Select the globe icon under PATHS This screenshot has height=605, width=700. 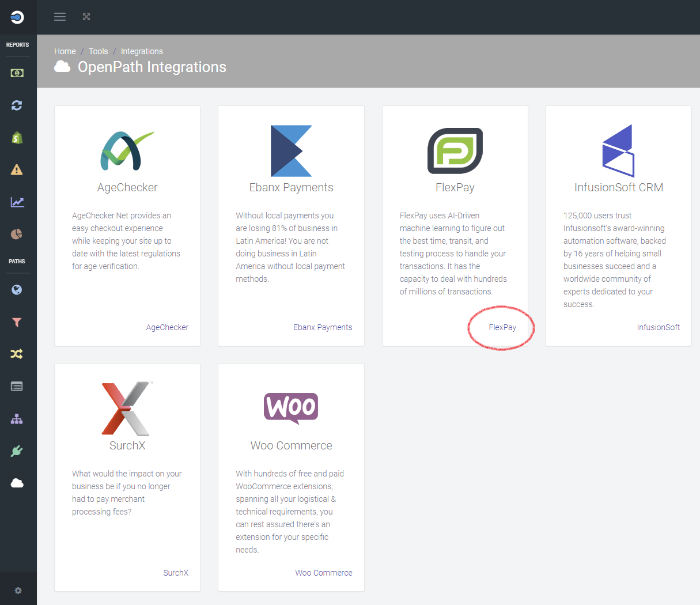[18, 289]
